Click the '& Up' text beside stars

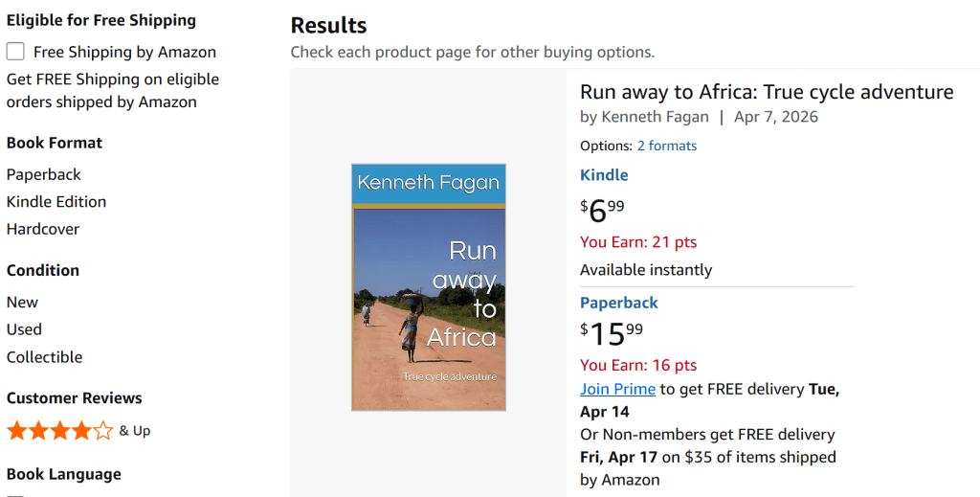point(135,431)
